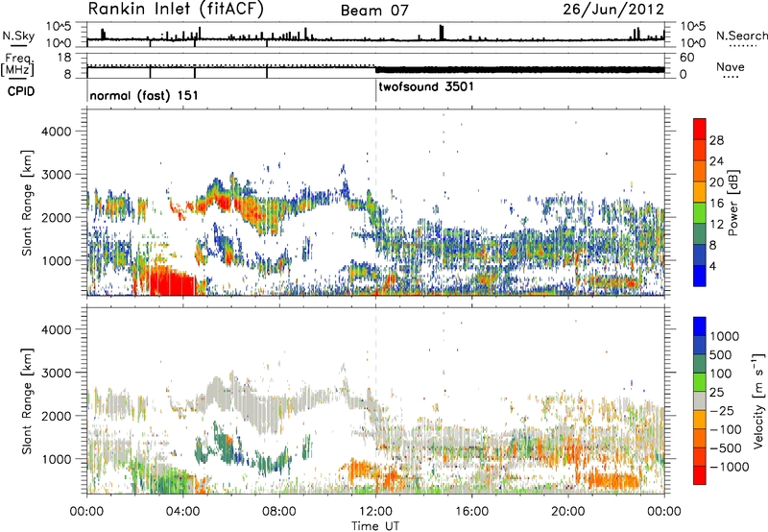Select the 'Nave' legend label
768x532 pixels.
(731, 67)
